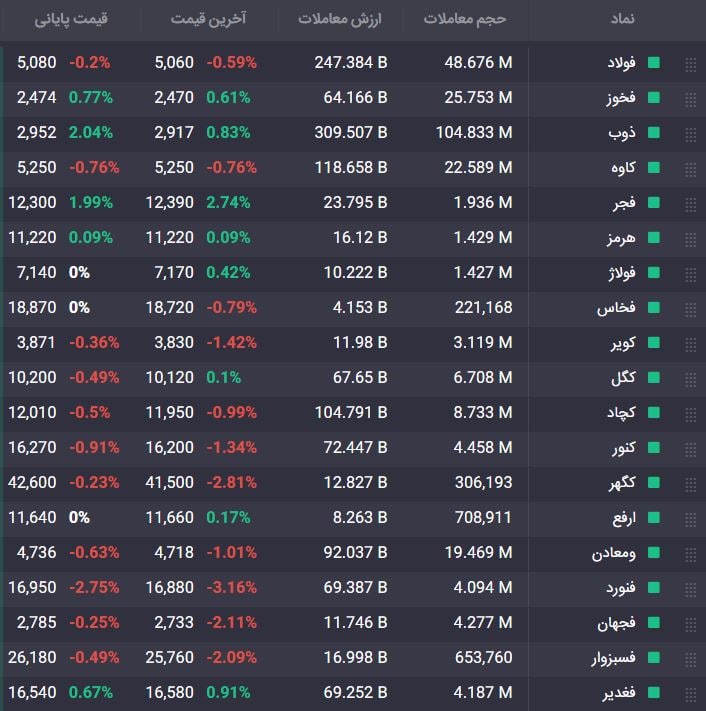Click the drag handle icon for کگل row
The width and height of the screenshot is (706, 711).
coord(690,380)
